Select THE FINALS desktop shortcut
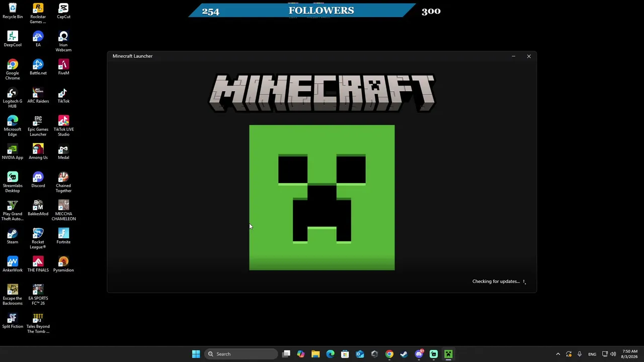The width and height of the screenshot is (644, 362). point(38,264)
